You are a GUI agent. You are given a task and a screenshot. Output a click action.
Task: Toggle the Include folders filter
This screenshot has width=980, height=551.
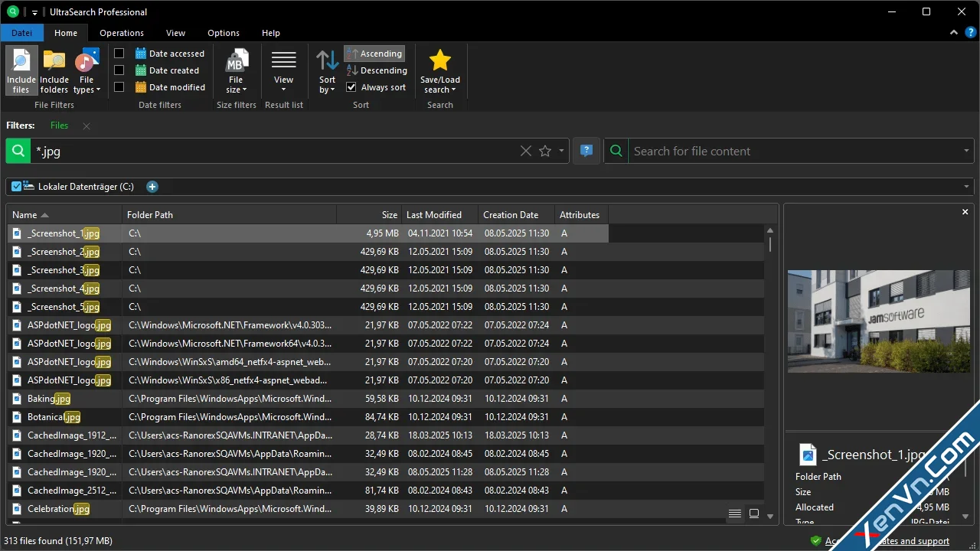[x=54, y=70]
